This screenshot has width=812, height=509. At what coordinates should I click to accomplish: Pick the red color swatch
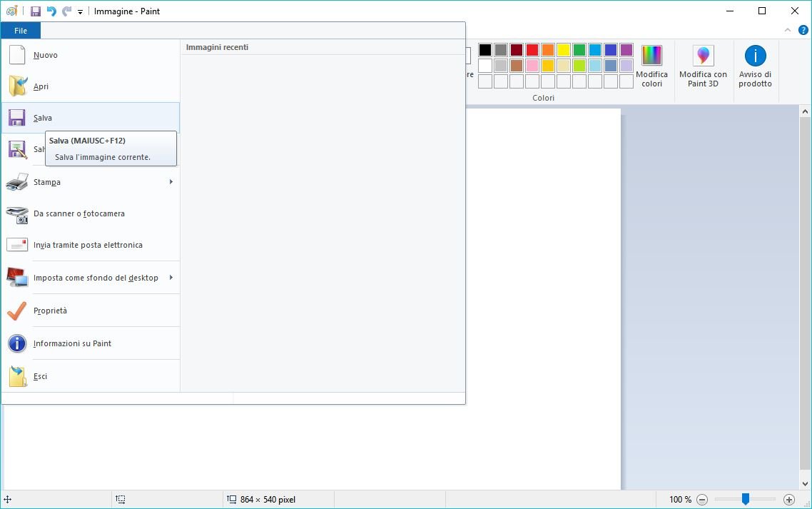click(x=532, y=50)
